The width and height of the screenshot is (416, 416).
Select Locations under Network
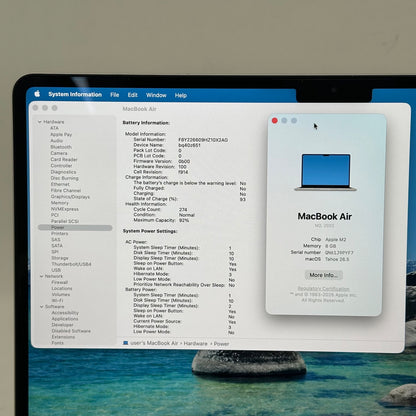click(62, 288)
